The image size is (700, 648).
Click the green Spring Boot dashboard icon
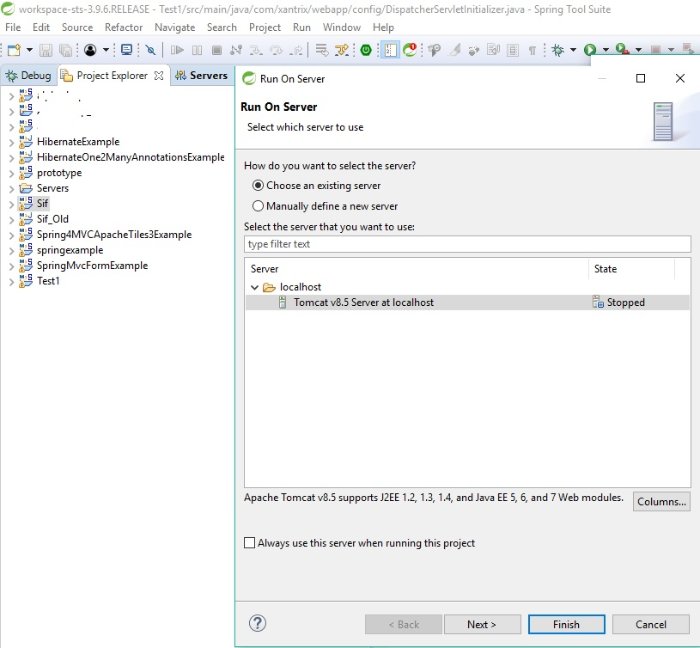(x=366, y=50)
